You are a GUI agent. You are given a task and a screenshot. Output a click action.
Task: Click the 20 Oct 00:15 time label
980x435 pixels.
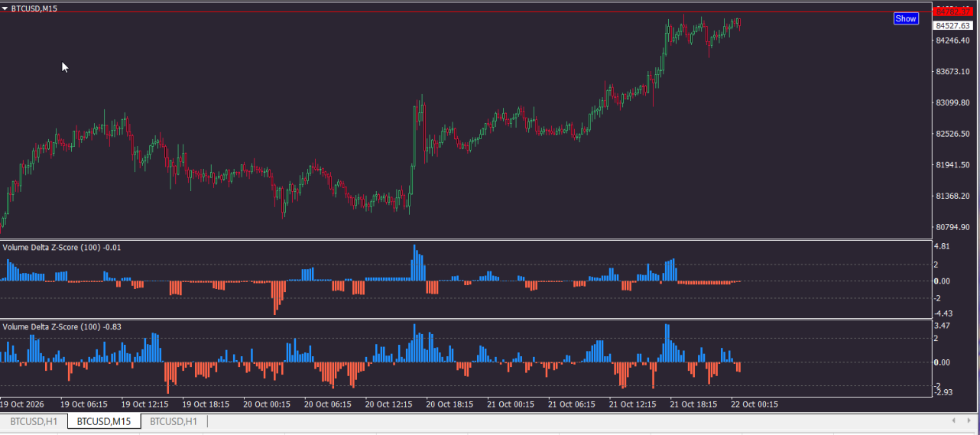pyautogui.click(x=267, y=404)
